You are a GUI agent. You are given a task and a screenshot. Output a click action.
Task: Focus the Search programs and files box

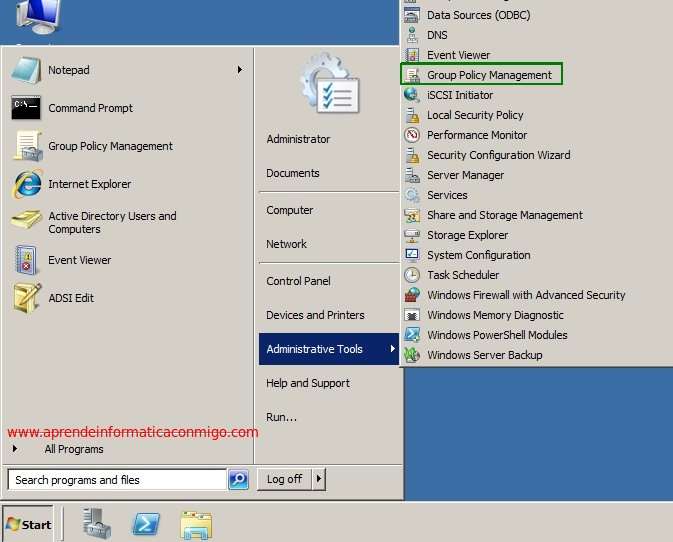117,479
